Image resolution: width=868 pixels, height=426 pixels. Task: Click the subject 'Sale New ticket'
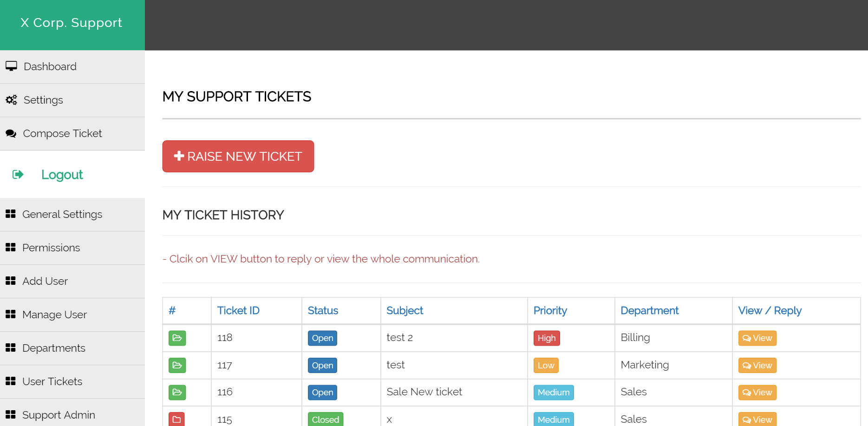coord(424,392)
